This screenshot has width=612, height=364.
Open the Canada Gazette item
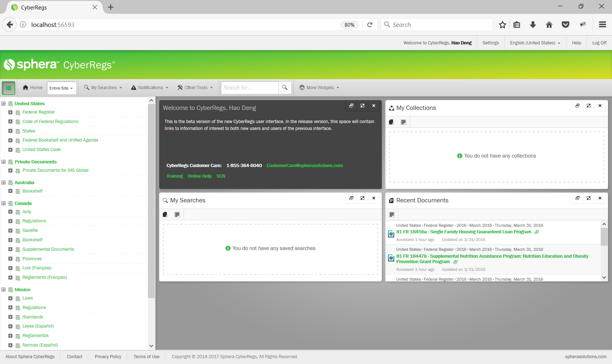30,230
